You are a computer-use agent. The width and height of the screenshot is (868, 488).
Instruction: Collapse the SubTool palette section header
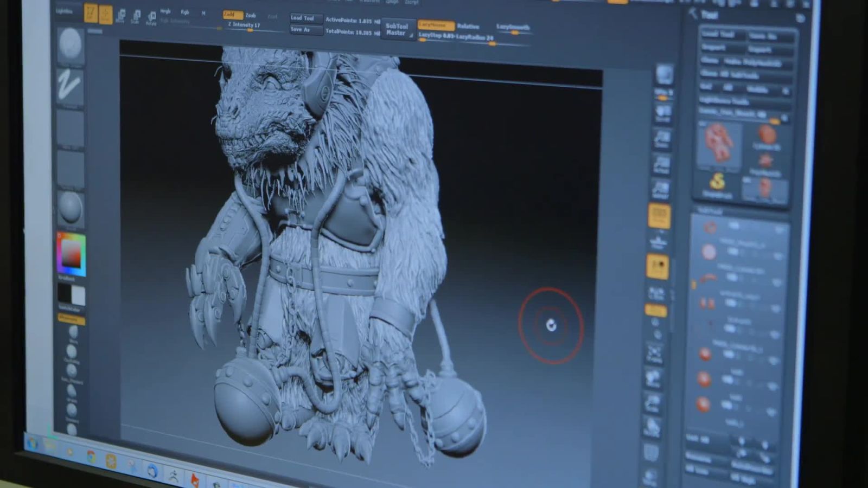711,210
